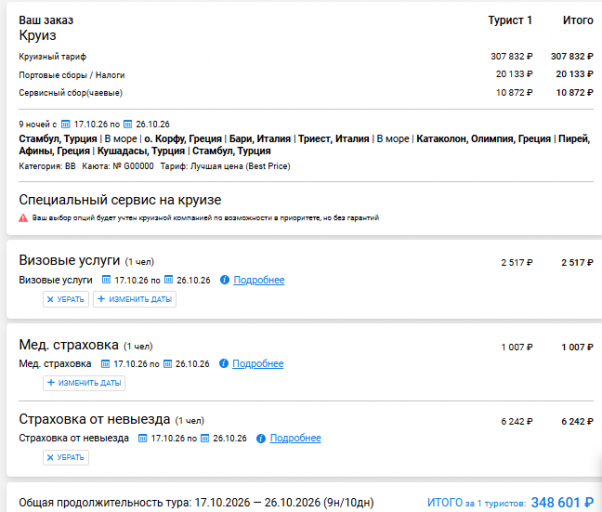
Task: Click ИЗМЕНИТЬ ДАТЫ for visa services
Action: coord(135,299)
